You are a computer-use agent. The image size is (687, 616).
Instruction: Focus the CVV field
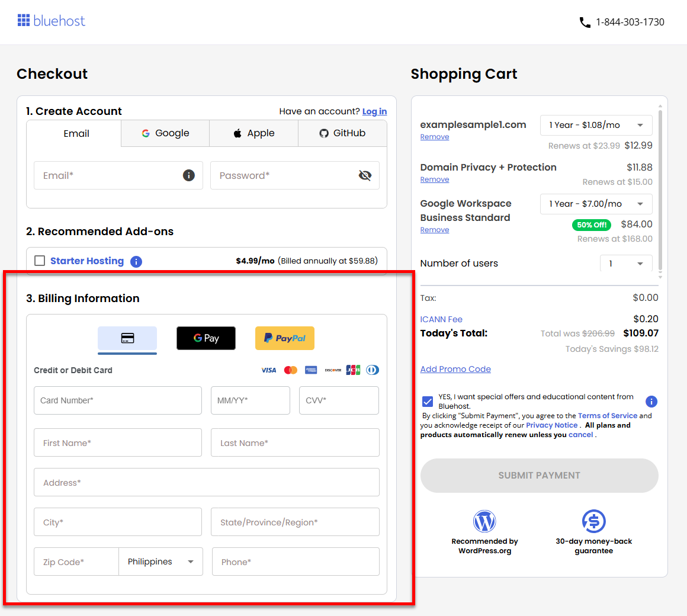tap(339, 400)
